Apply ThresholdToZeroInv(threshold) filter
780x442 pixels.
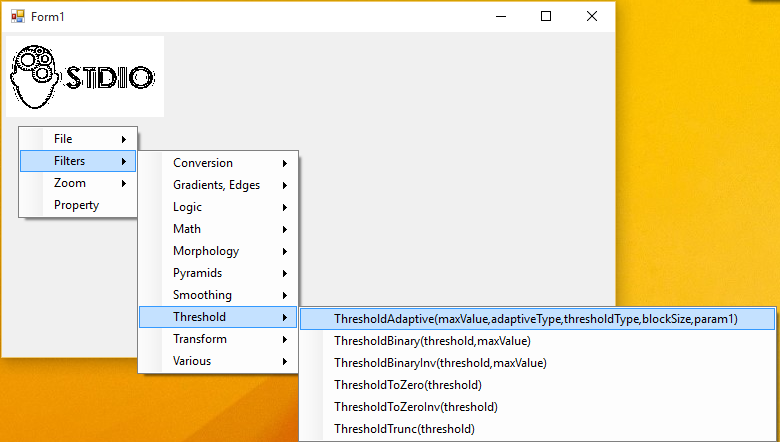point(538,407)
